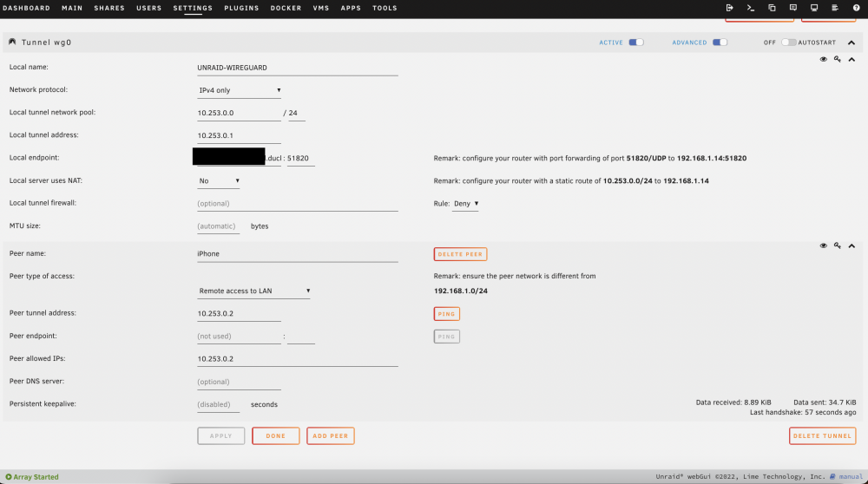The image size is (868, 484).
Task: Toggle the ADVANCED view switch
Action: [720, 42]
